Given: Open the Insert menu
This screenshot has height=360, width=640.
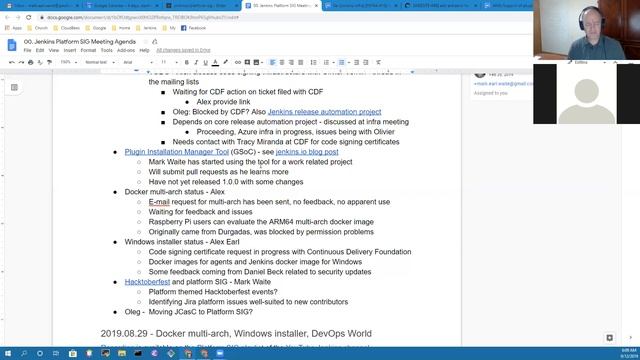Looking at the screenshot, I should tap(70, 50).
